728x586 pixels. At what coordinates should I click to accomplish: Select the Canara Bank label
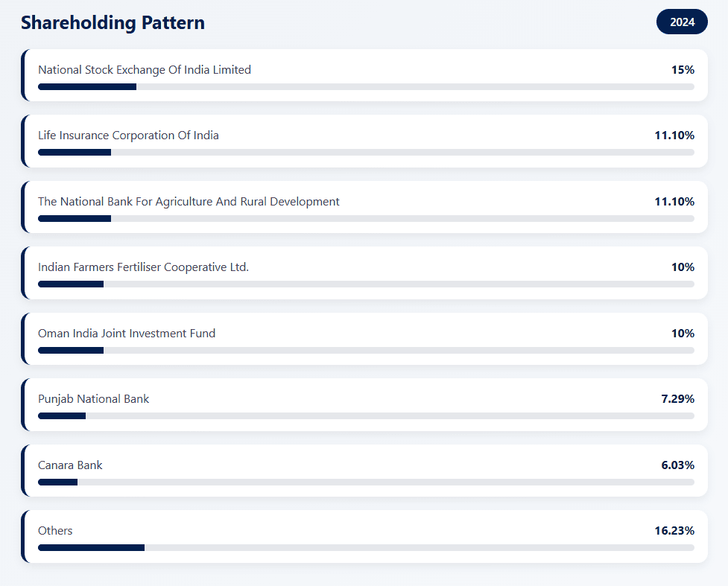70,465
